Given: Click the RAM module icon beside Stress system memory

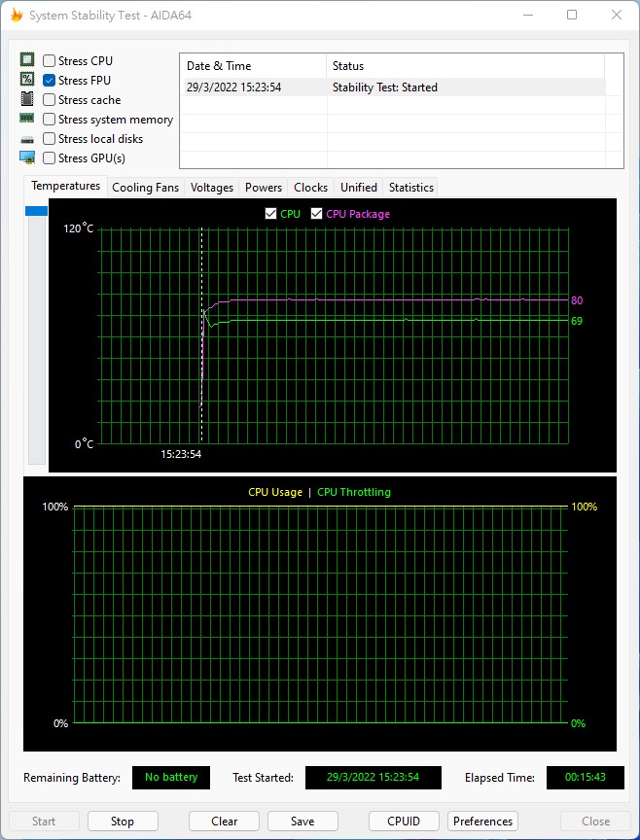Looking at the screenshot, I should (27, 118).
